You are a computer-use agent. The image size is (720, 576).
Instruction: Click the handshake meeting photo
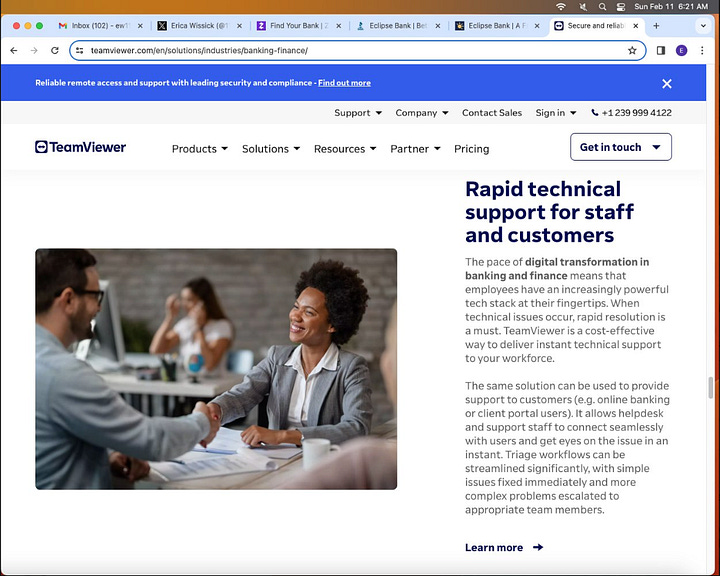216,369
